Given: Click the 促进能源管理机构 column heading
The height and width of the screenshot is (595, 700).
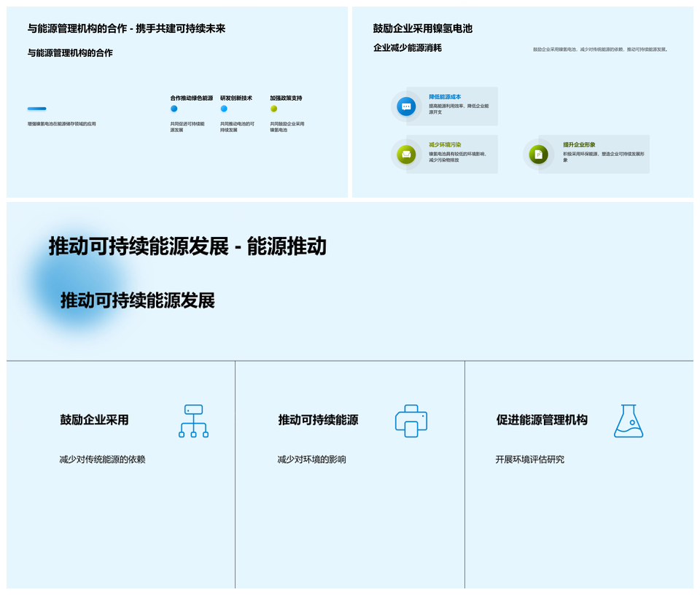Looking at the screenshot, I should coord(541,420).
